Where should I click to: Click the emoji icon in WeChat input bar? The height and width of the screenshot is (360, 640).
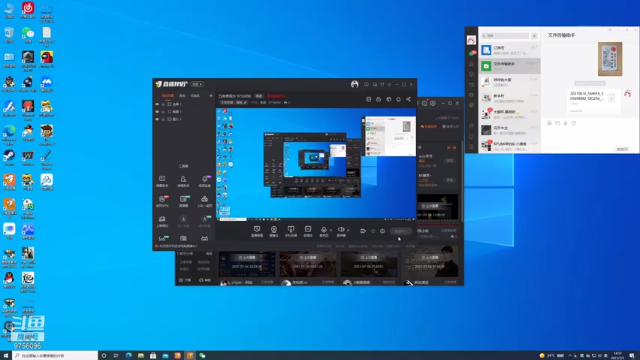pyautogui.click(x=549, y=123)
